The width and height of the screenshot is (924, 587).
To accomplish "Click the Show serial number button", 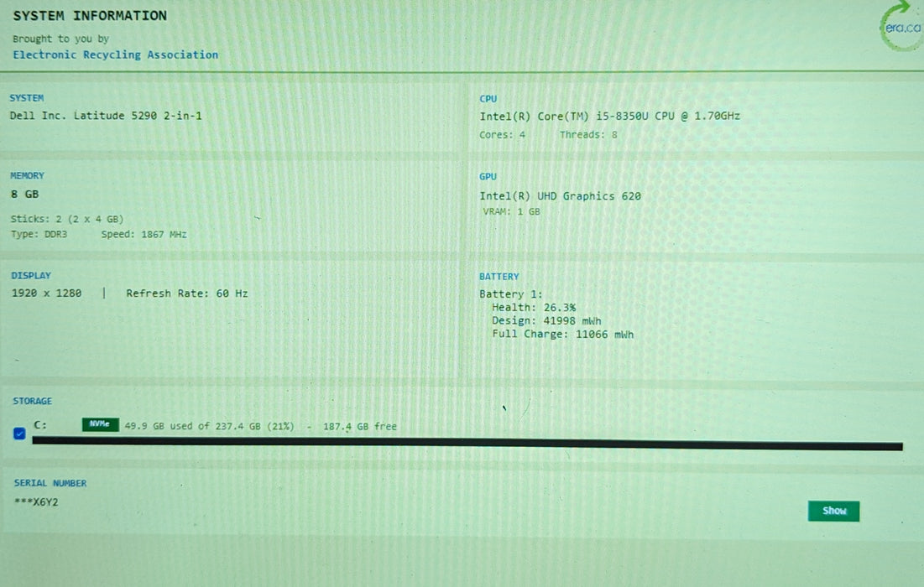I will tap(833, 511).
